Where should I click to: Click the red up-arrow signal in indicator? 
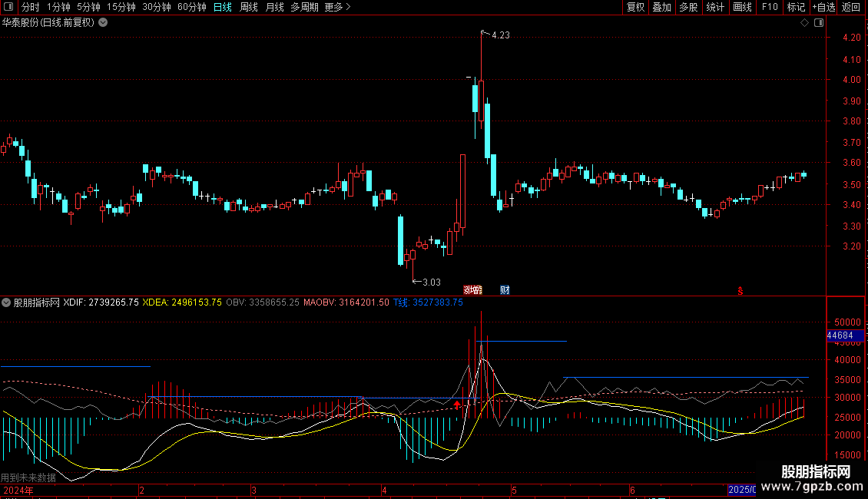tap(457, 404)
